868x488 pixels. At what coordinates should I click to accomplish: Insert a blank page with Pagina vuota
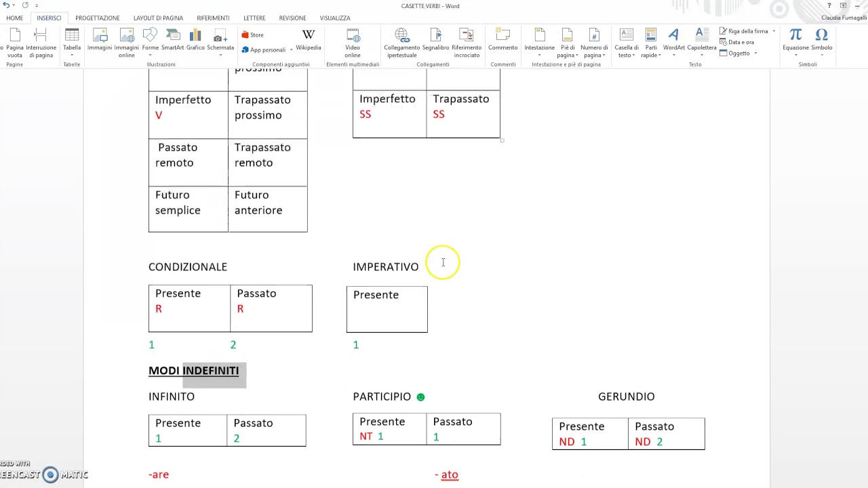pos(14,43)
